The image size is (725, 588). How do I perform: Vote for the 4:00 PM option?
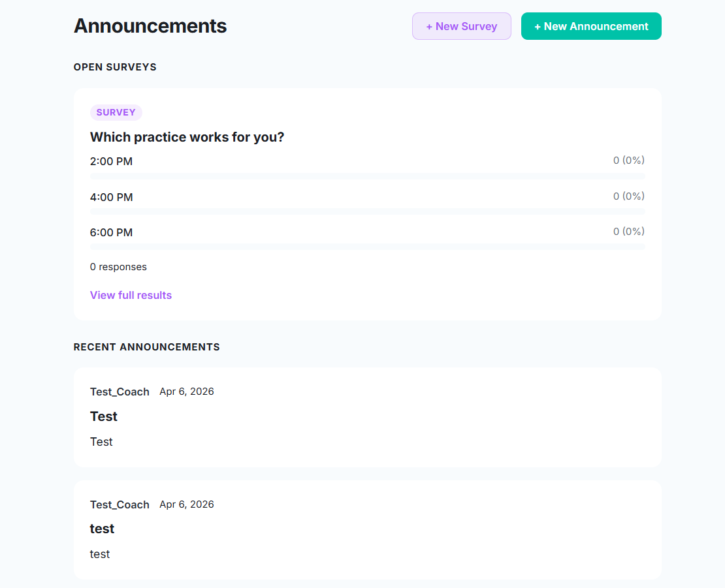pos(110,196)
